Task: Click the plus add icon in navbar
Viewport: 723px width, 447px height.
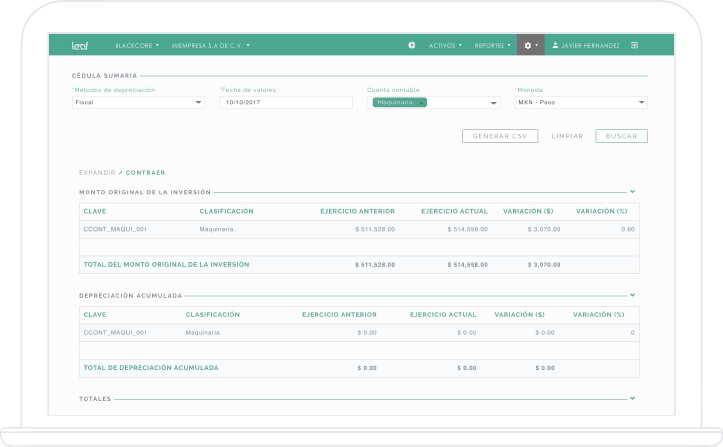Action: 412,45
